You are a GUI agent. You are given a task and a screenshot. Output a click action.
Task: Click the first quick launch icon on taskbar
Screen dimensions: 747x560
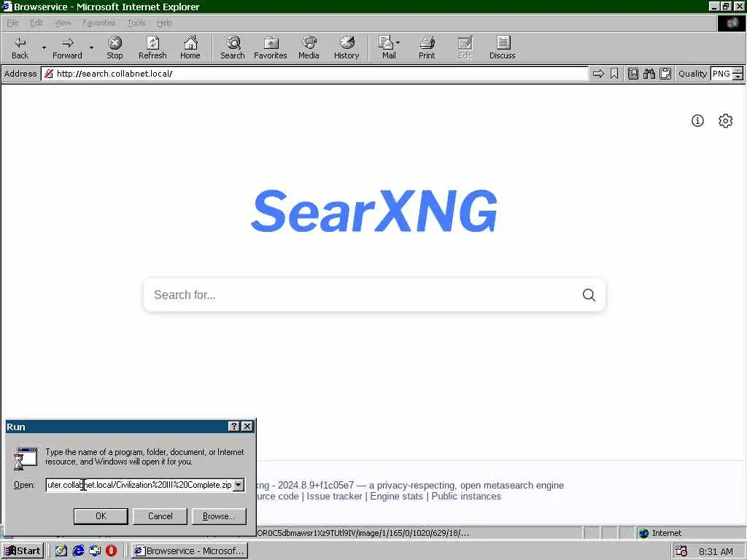click(x=61, y=551)
